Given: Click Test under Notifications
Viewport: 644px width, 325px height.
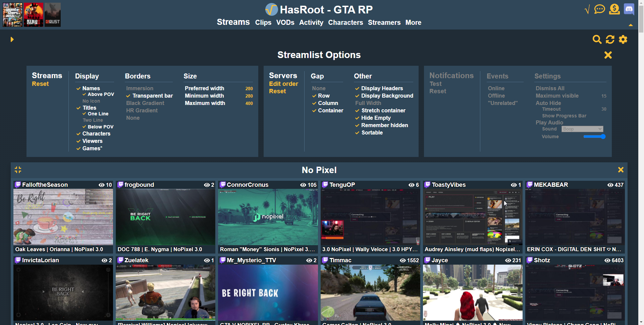Looking at the screenshot, I should click(x=435, y=84).
